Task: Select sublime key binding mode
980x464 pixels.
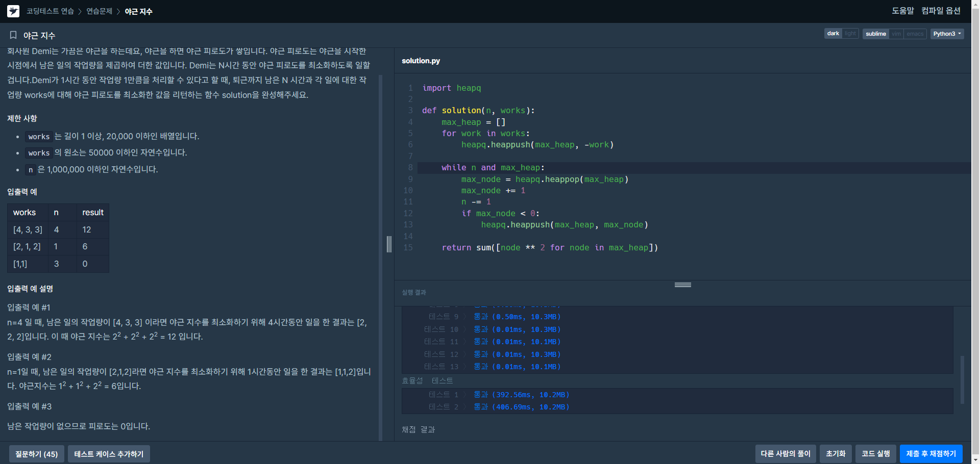Action: click(876, 34)
